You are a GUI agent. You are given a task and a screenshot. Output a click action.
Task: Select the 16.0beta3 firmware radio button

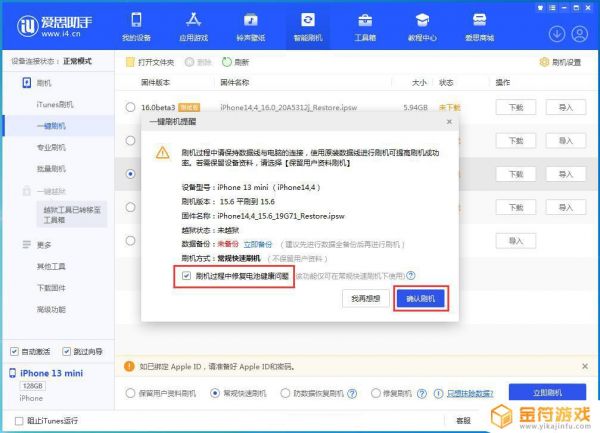pos(130,107)
